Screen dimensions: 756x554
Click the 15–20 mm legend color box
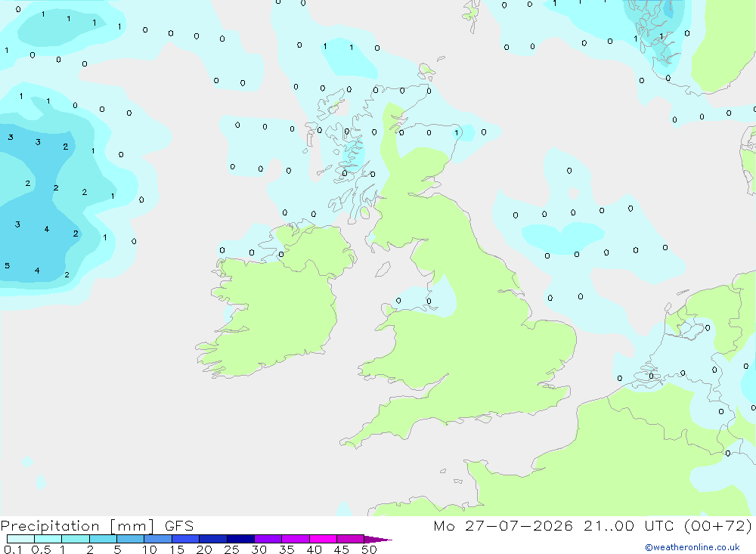click(186, 539)
